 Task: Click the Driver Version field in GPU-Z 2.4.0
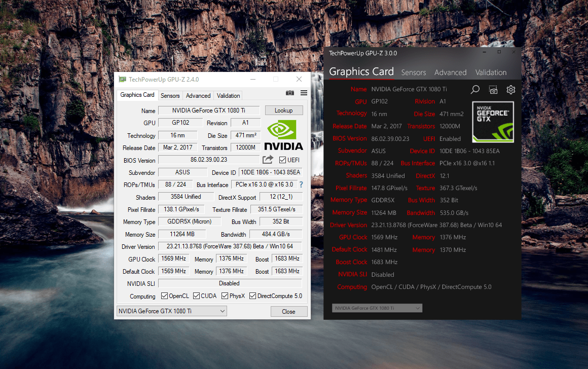230,246
